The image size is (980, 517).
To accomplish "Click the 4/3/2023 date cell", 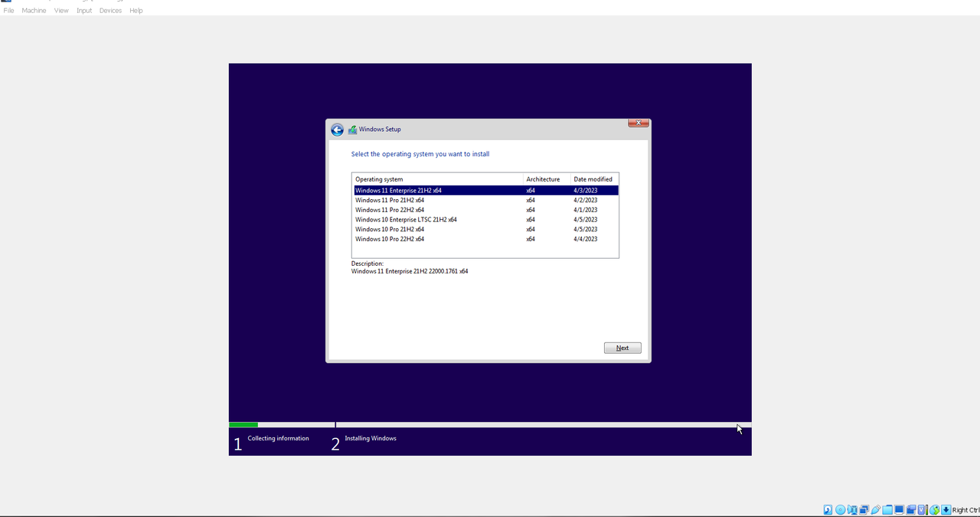I will pos(585,190).
